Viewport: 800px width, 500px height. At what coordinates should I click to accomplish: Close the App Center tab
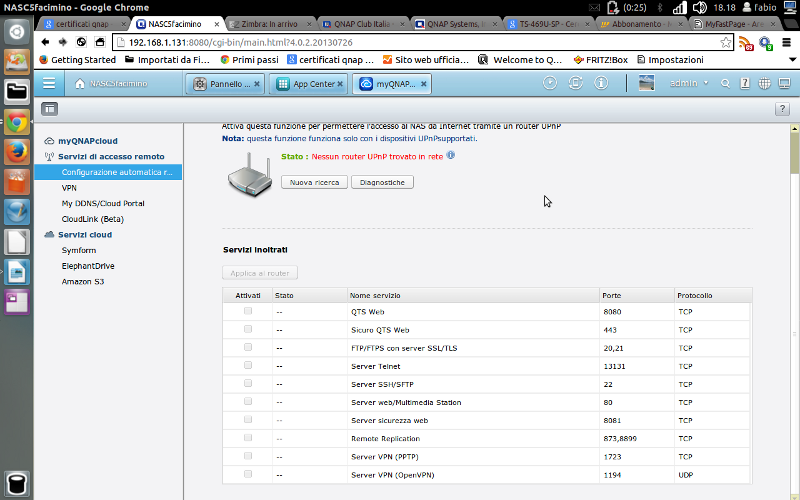pyautogui.click(x=342, y=84)
